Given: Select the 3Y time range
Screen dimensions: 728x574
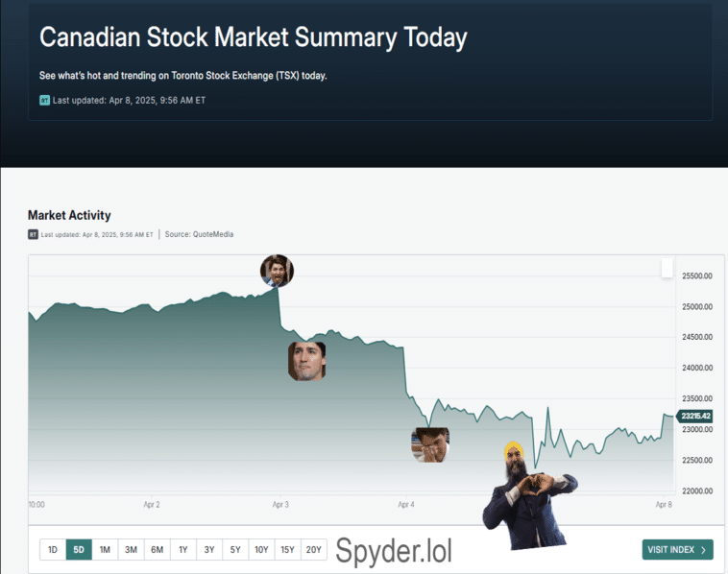Looking at the screenshot, I should [x=208, y=550].
